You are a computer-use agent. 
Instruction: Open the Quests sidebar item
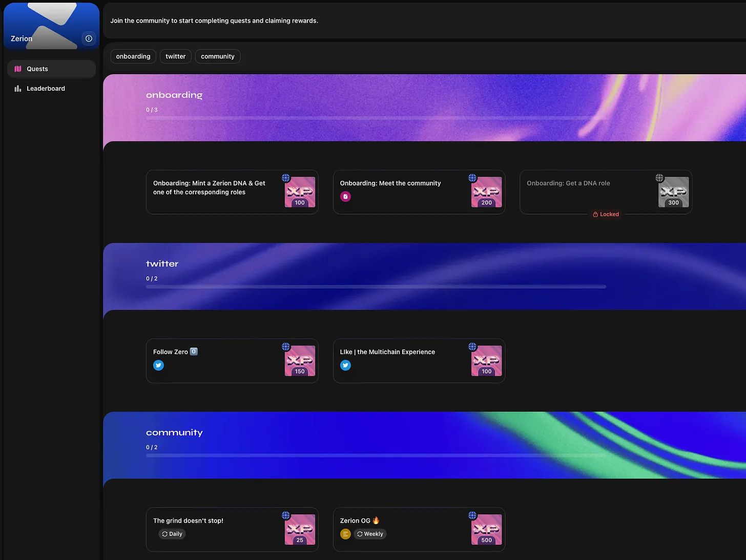[x=51, y=69]
